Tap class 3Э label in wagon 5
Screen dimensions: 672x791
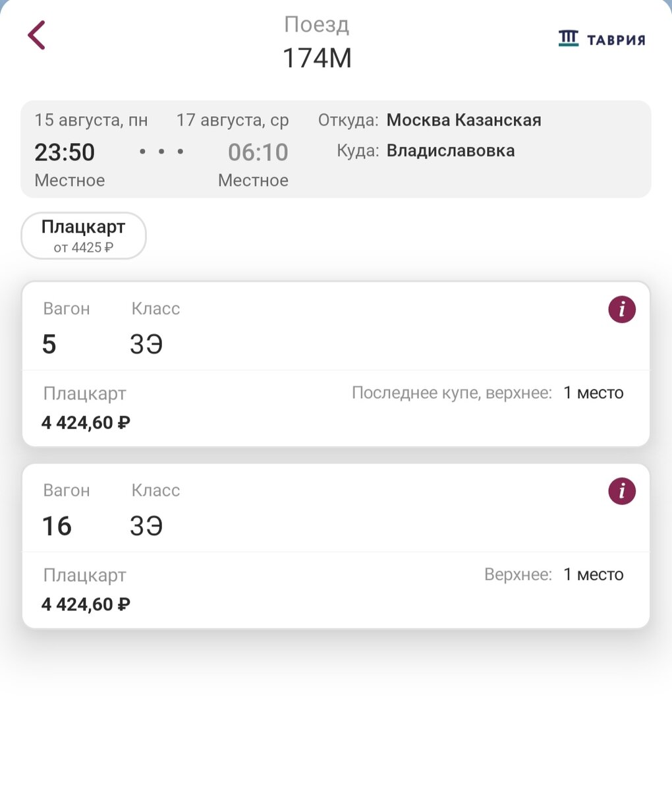(x=146, y=344)
